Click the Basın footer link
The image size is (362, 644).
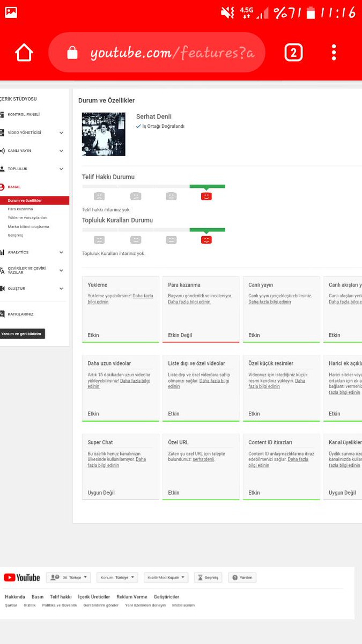click(x=38, y=597)
